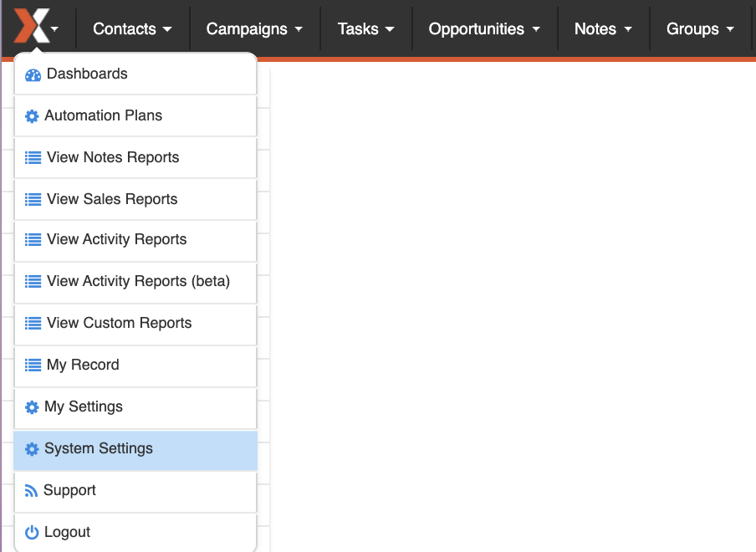Click the Dashboards gauge icon
This screenshot has width=756, height=552.
click(33, 74)
